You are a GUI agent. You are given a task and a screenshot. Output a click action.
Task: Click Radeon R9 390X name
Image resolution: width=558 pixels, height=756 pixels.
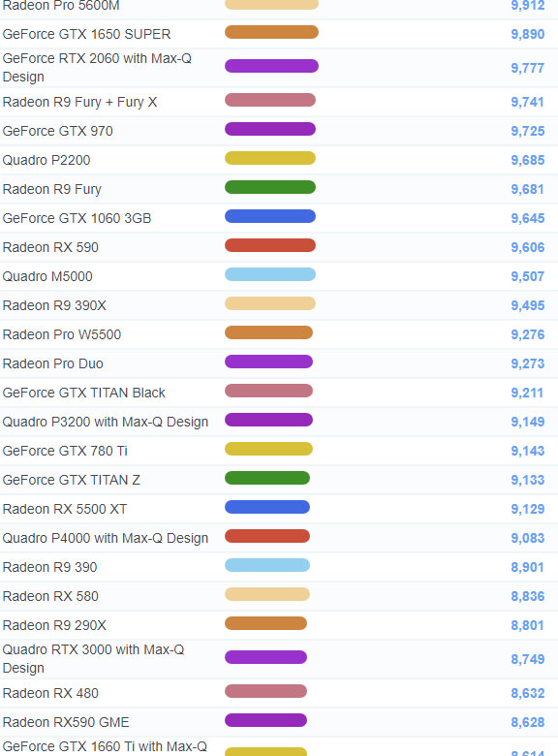(54, 305)
